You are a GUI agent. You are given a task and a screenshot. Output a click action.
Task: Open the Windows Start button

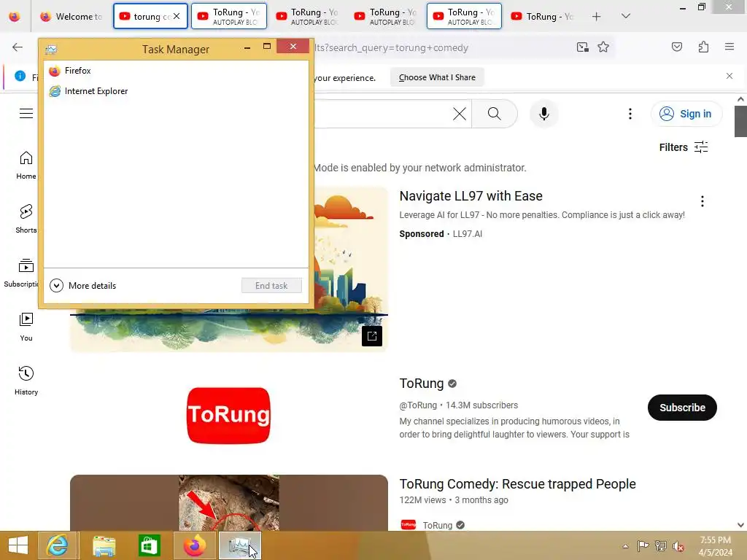click(18, 545)
